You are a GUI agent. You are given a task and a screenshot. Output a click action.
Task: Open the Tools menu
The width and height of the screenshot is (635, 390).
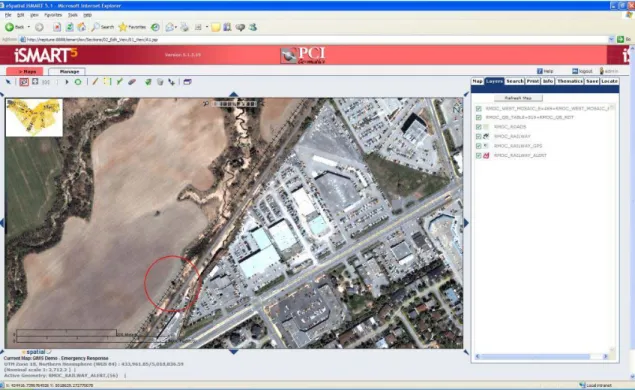coord(72,15)
